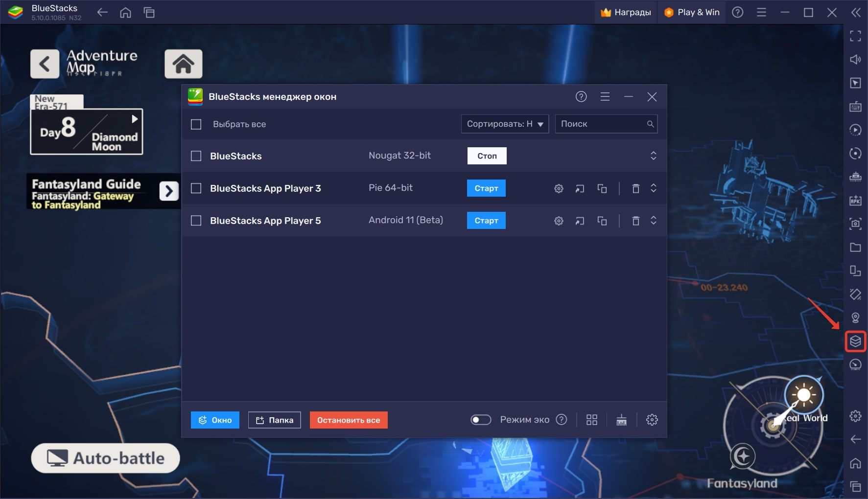
Task: Click the Окно button to create instance
Action: pyautogui.click(x=215, y=420)
